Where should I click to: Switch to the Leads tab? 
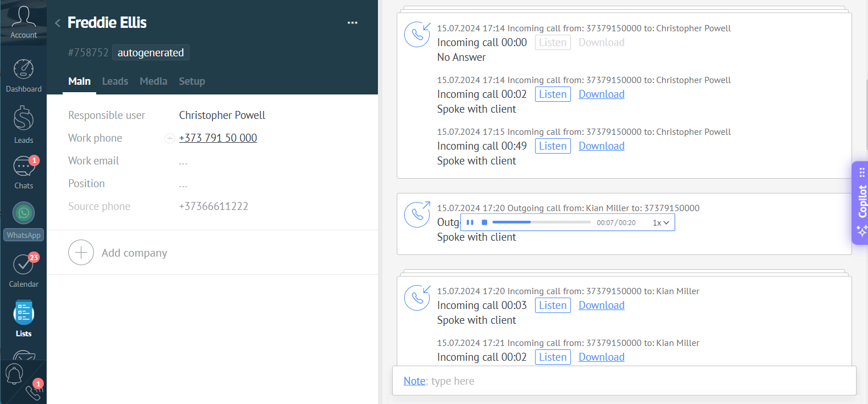pyautogui.click(x=115, y=81)
